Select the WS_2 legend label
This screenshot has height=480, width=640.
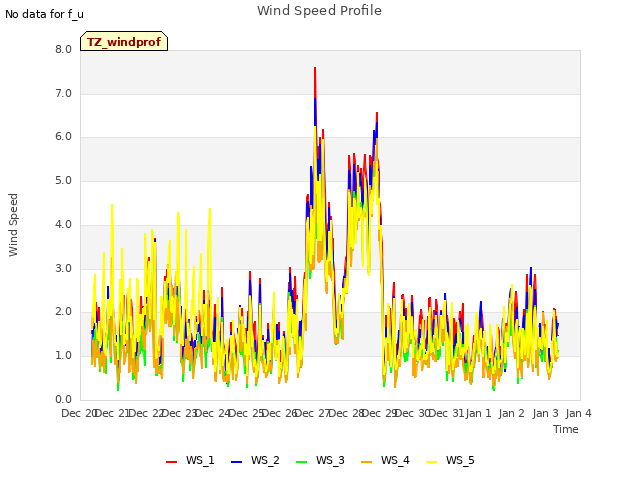pyautogui.click(x=265, y=460)
